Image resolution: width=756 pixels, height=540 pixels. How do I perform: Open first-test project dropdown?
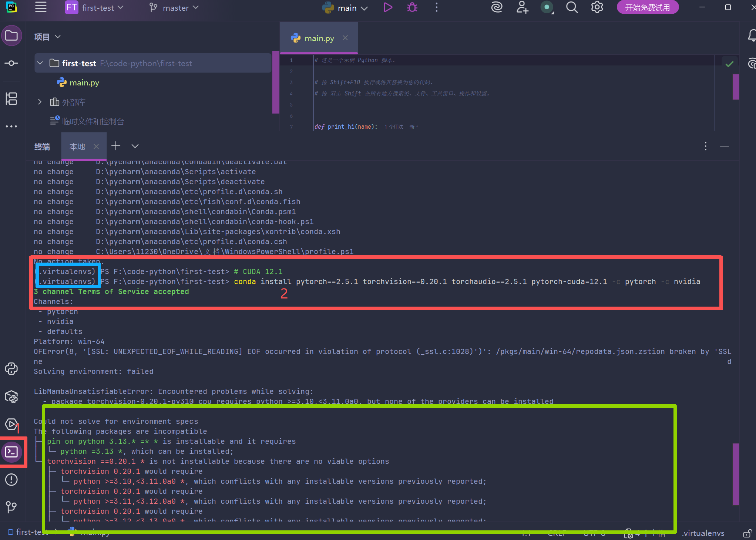94,8
